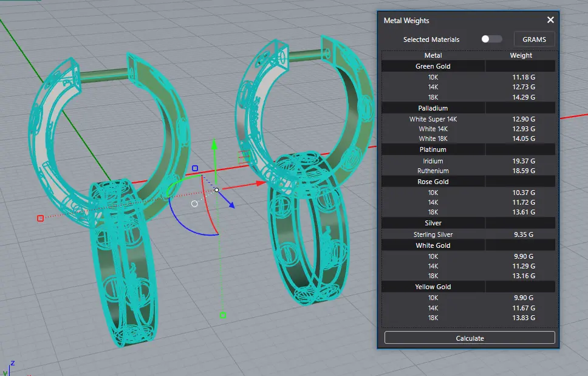Select the Green Gold category header
The width and height of the screenshot is (588, 376).
[433, 66]
